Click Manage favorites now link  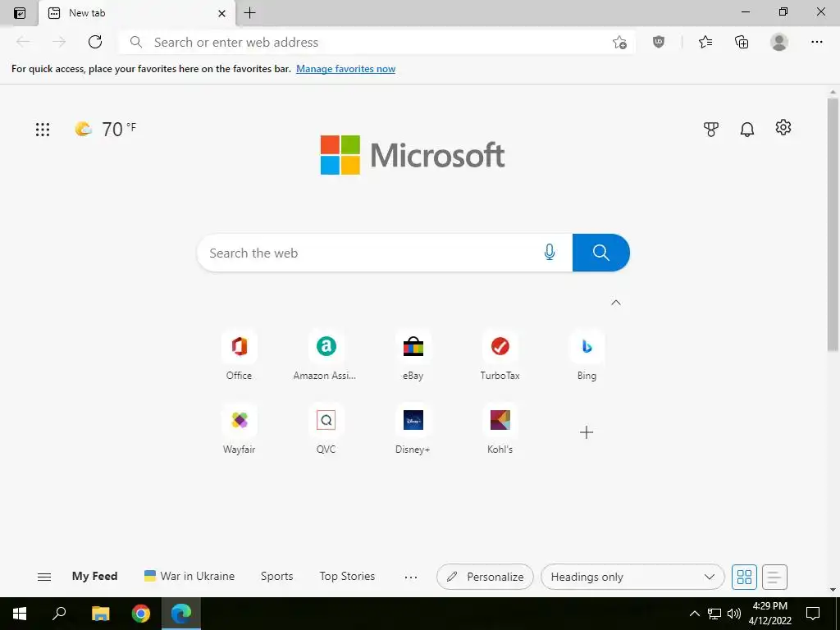[345, 69]
